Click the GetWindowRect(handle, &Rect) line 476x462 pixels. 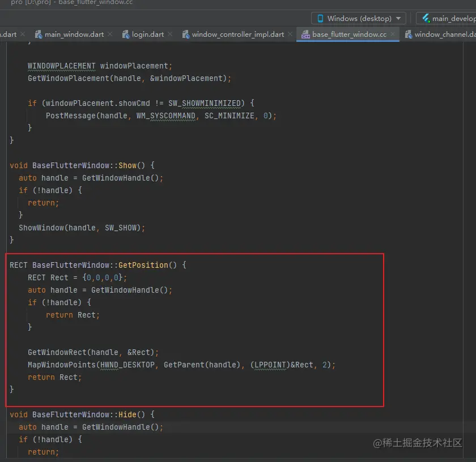click(x=93, y=353)
